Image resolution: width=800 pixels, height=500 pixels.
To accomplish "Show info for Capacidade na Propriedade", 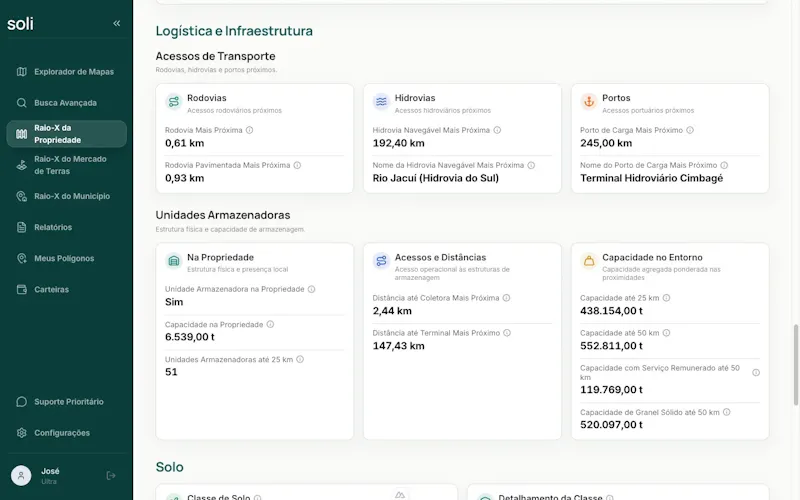I will pos(270,324).
